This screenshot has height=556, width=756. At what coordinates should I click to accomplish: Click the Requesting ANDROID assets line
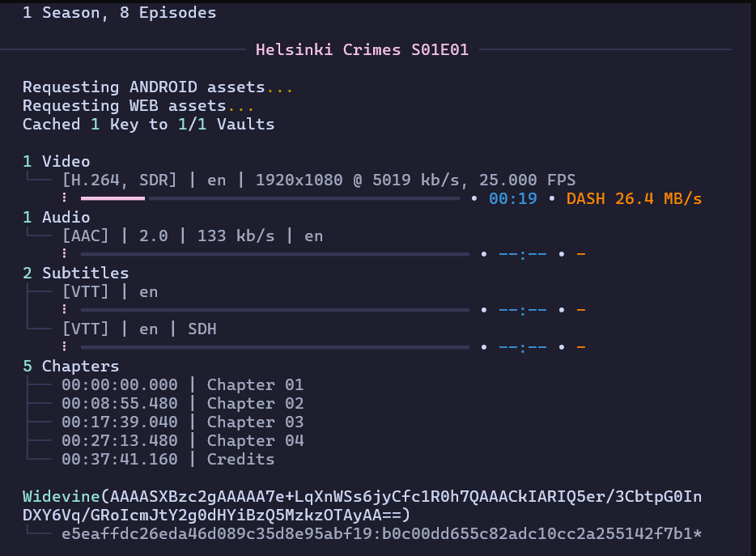(x=158, y=87)
